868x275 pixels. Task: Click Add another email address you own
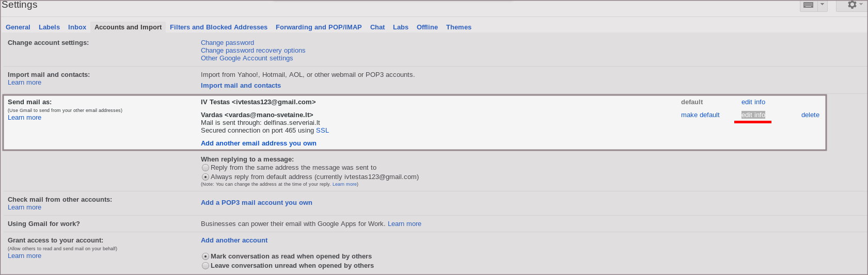pos(258,143)
